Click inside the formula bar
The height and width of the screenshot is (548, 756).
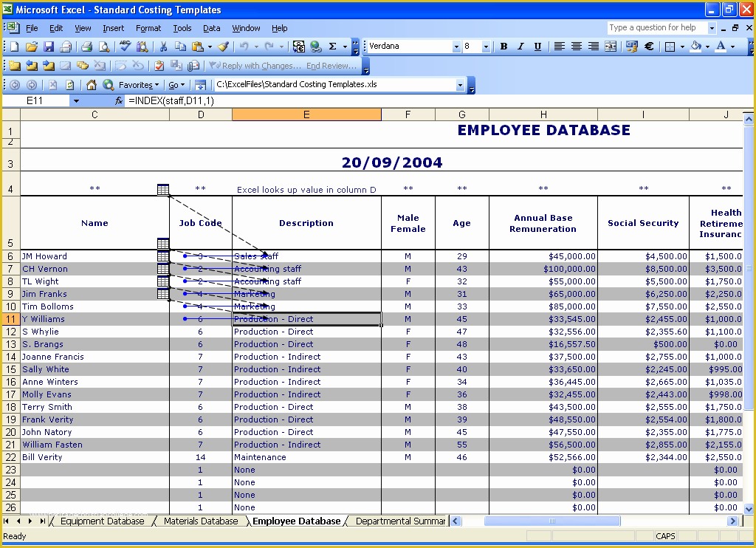[x=295, y=100]
